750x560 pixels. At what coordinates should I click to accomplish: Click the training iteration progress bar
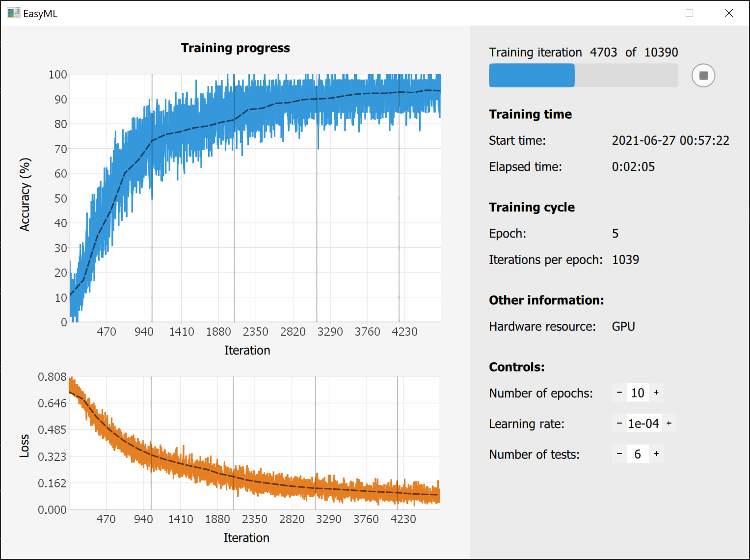click(583, 76)
